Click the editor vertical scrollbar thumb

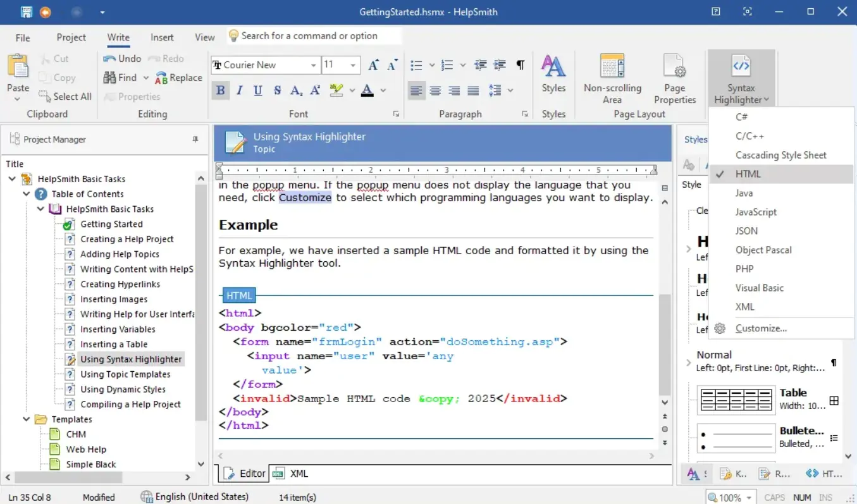[x=664, y=345]
